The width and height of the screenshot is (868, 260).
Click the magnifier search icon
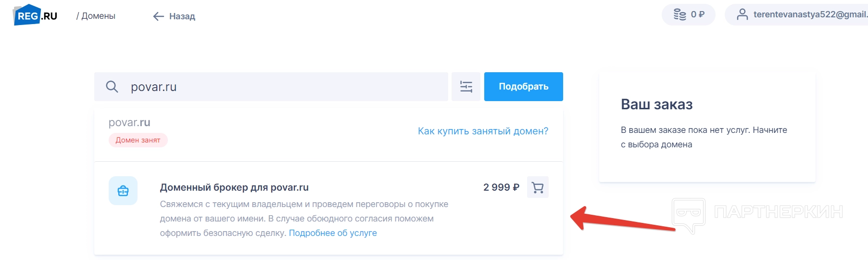112,87
